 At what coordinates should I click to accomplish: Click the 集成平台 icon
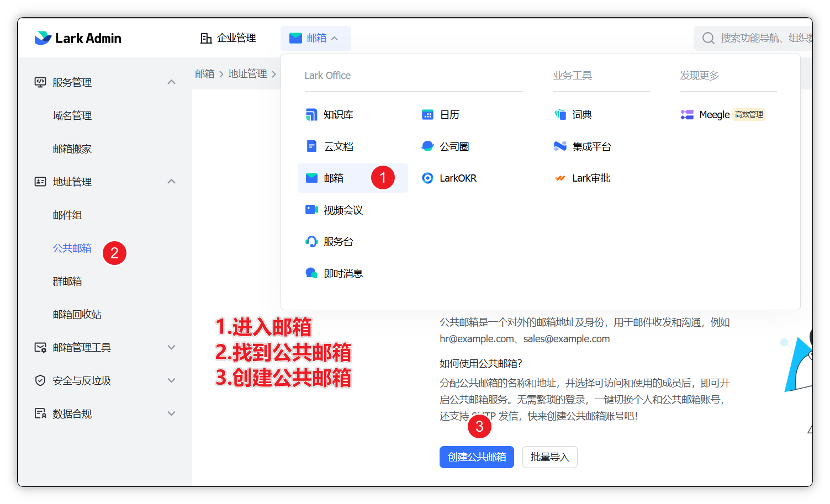pos(560,146)
